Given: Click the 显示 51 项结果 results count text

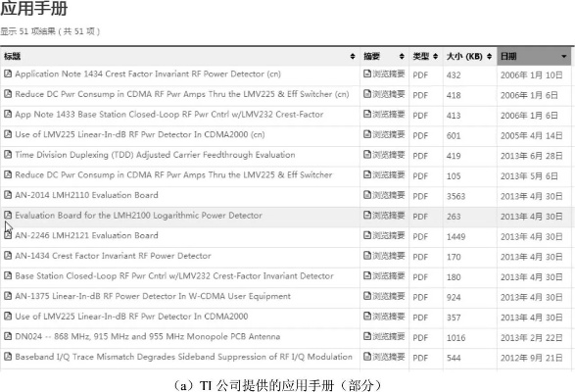Looking at the screenshot, I should pyautogui.click(x=50, y=31).
